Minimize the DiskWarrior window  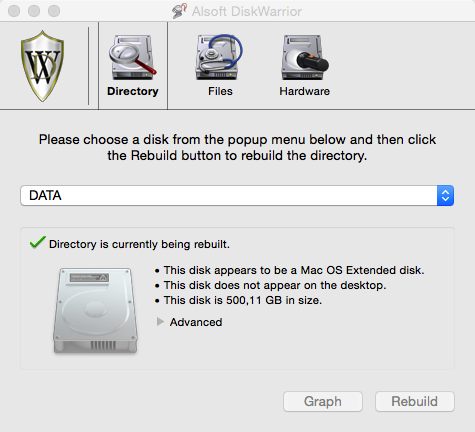tap(34, 11)
